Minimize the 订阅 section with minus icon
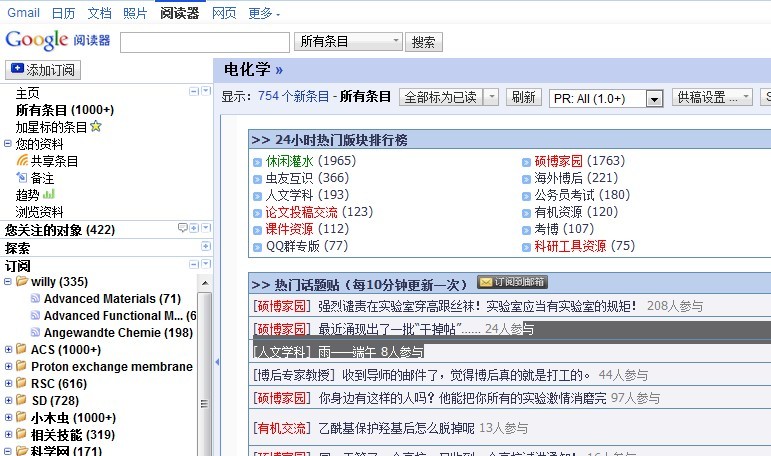 (x=194, y=265)
